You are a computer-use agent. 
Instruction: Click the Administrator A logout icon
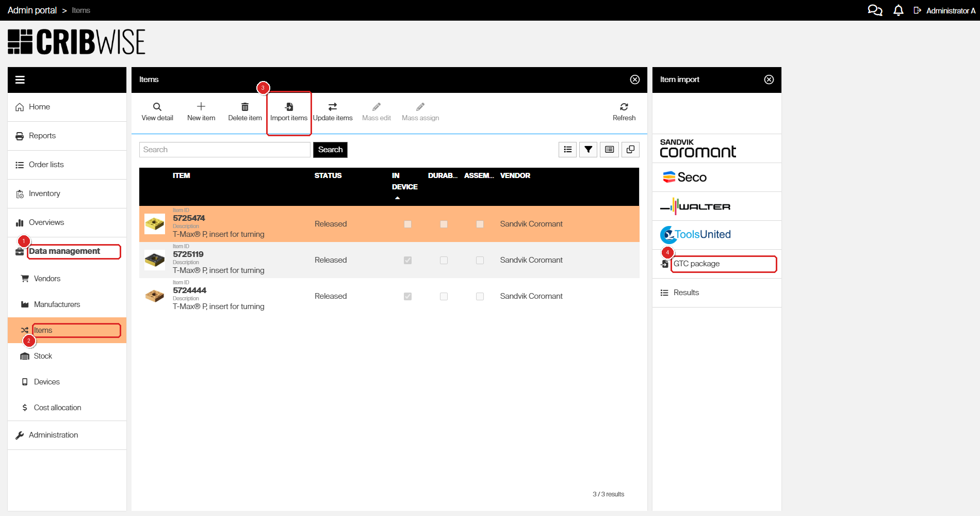click(918, 10)
